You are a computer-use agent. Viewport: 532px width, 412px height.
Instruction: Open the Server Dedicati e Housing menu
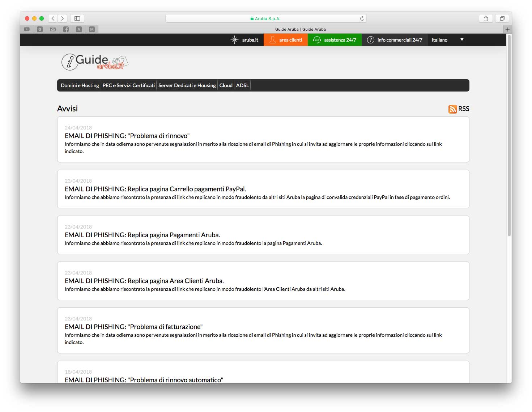click(x=187, y=85)
